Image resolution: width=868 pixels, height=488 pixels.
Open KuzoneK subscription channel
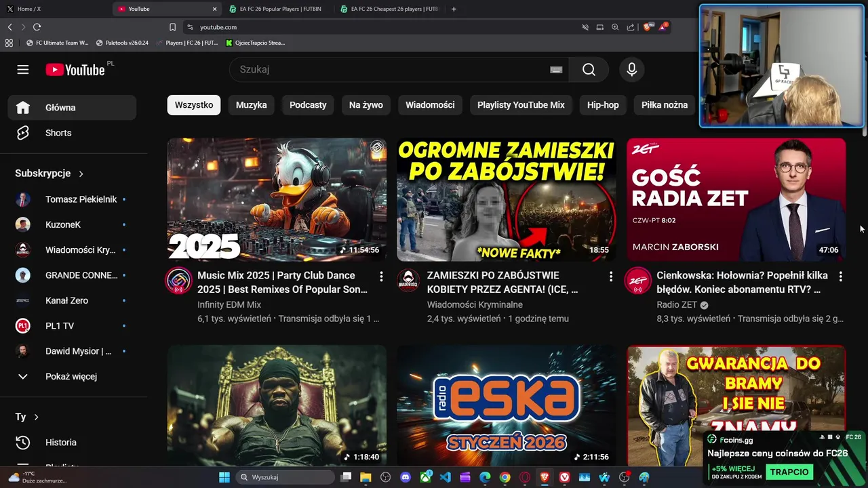(x=72, y=224)
